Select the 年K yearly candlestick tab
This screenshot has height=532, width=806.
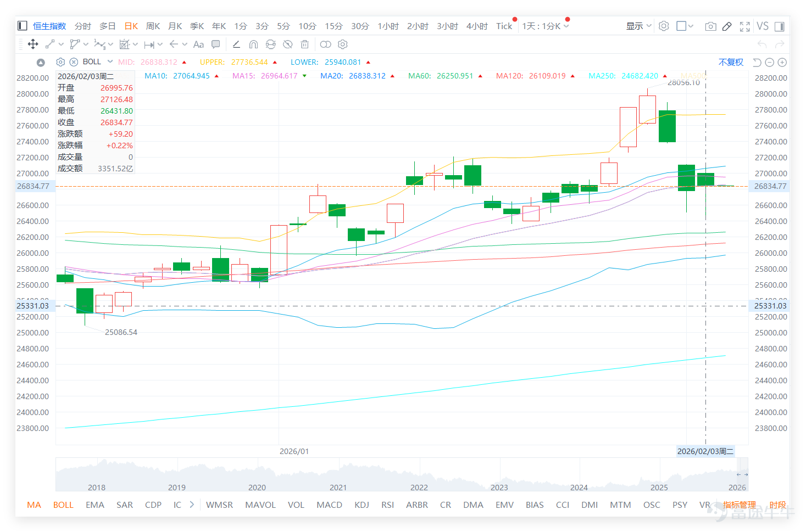219,26
